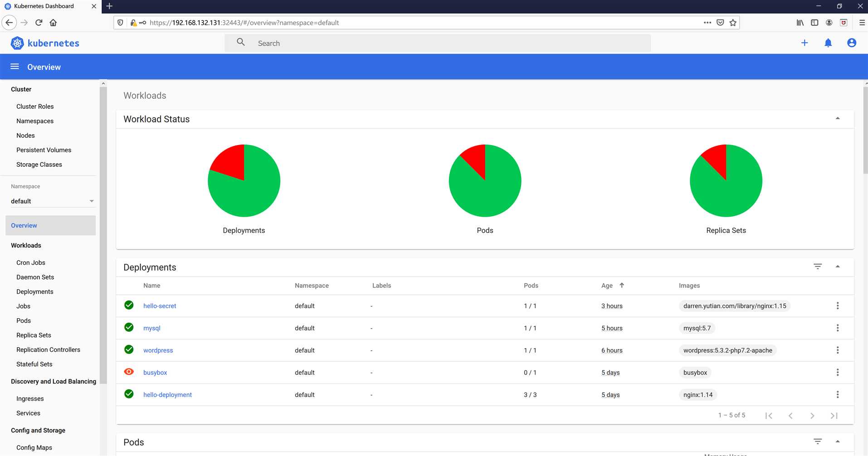Select Overview in the sidebar
The height and width of the screenshot is (456, 868).
pos(50,225)
